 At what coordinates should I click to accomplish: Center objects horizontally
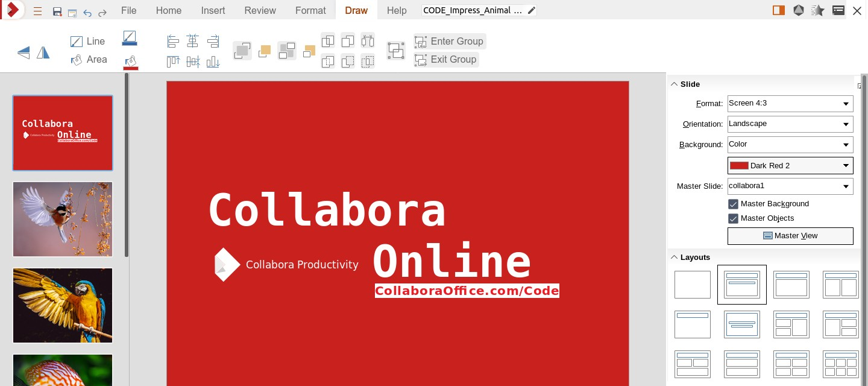tap(193, 41)
